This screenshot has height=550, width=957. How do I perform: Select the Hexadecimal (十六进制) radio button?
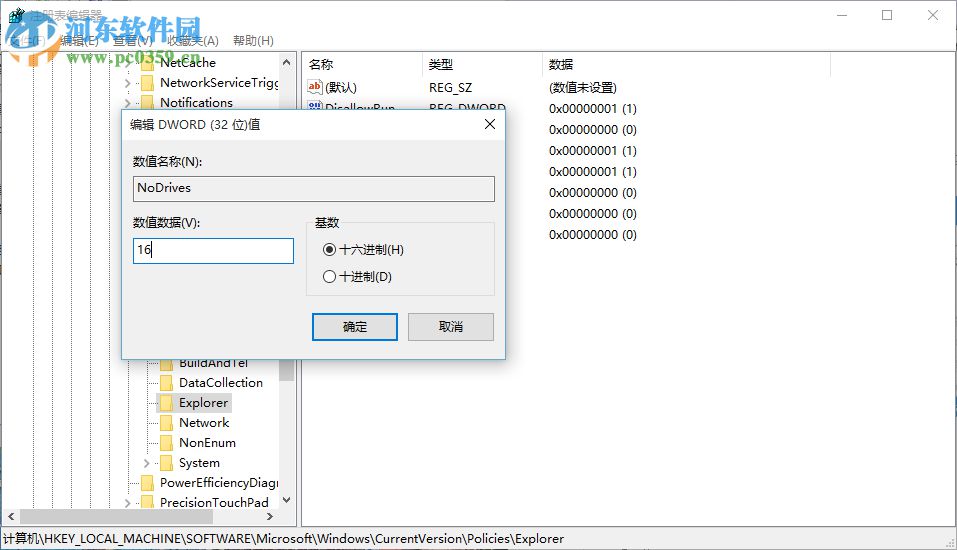330,250
